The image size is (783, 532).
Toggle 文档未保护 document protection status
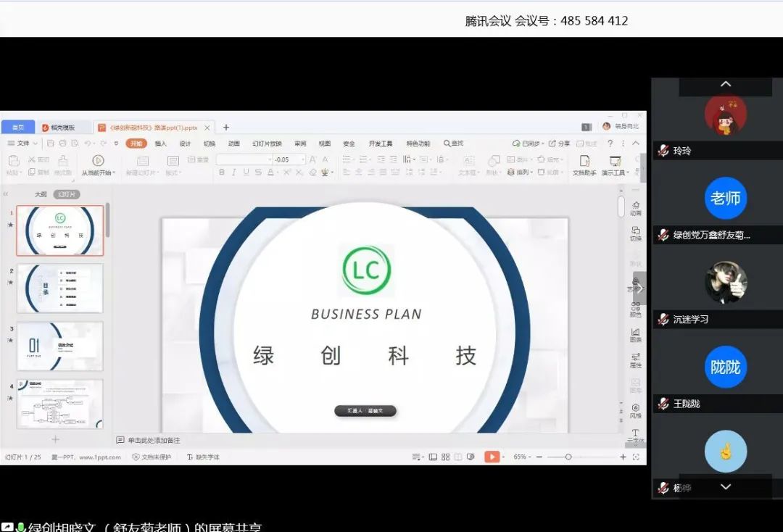click(x=152, y=457)
